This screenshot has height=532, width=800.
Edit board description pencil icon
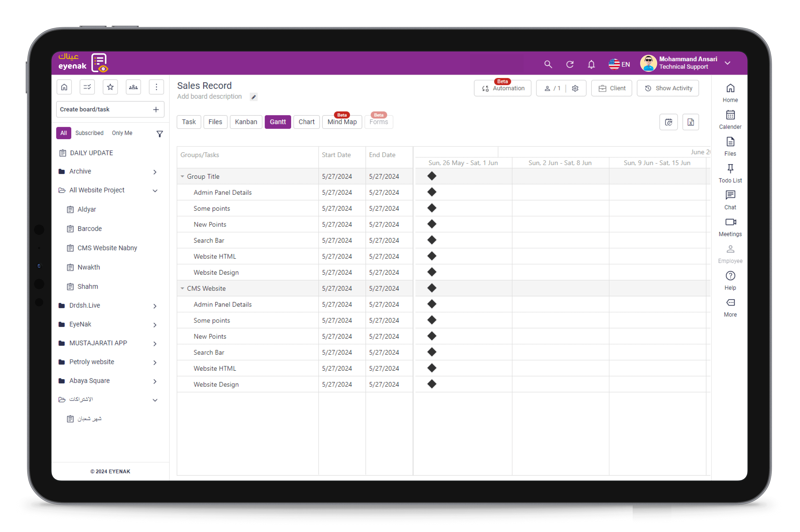pos(254,97)
